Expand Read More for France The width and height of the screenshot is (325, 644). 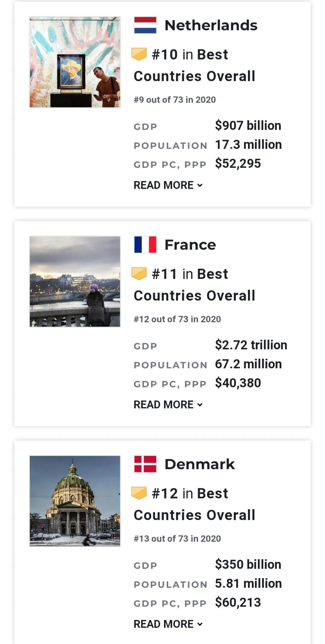pos(168,405)
